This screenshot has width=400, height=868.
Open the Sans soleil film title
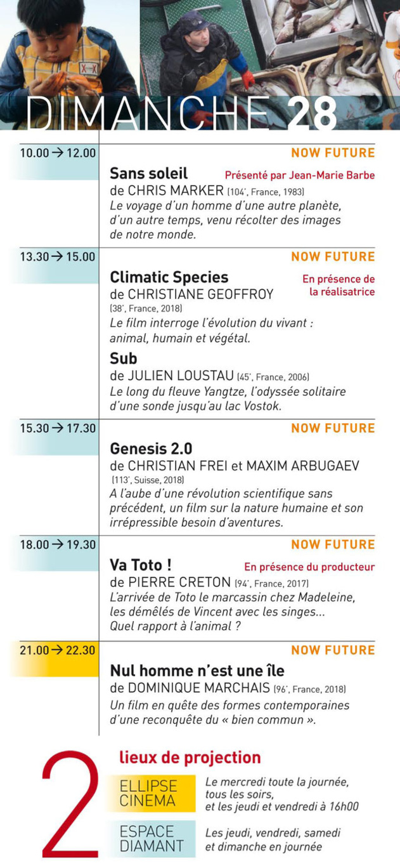[149, 174]
